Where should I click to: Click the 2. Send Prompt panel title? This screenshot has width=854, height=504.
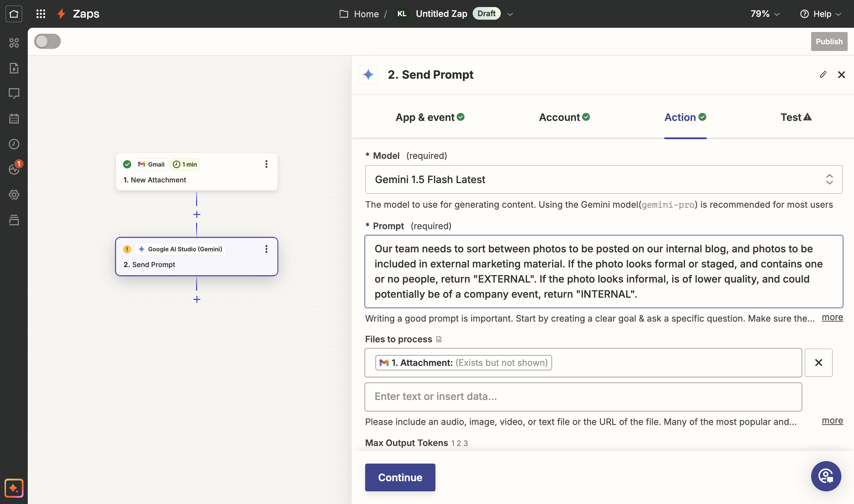click(431, 75)
